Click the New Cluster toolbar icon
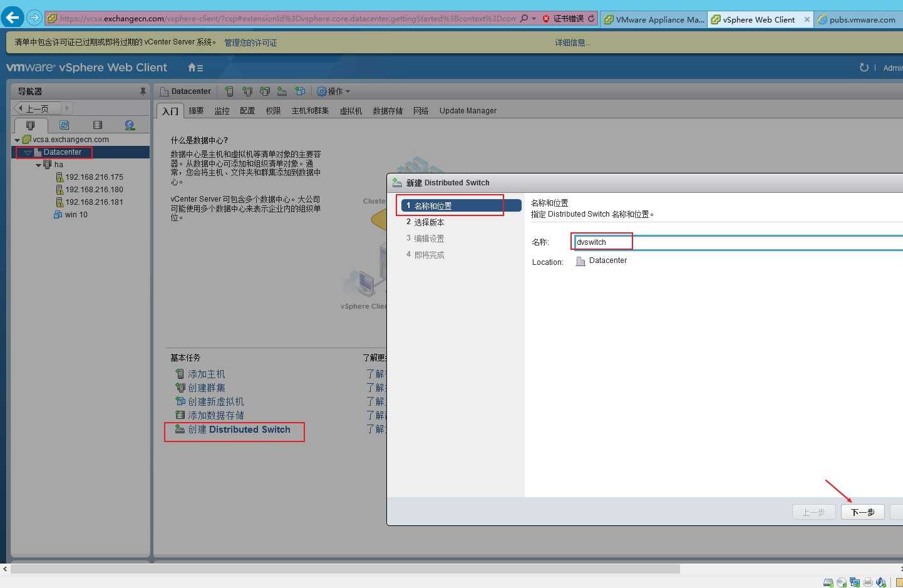 click(247, 91)
